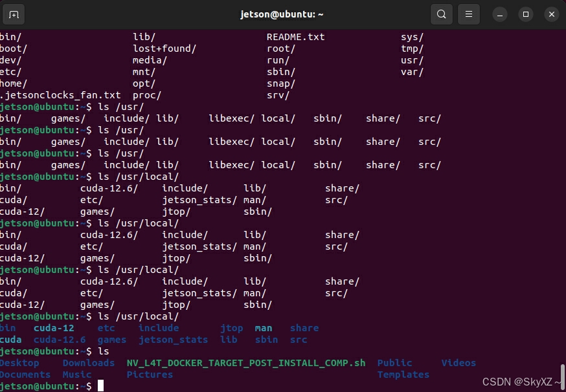Click the Desktop directory name
This screenshot has height=392, width=566.
pos(19,363)
